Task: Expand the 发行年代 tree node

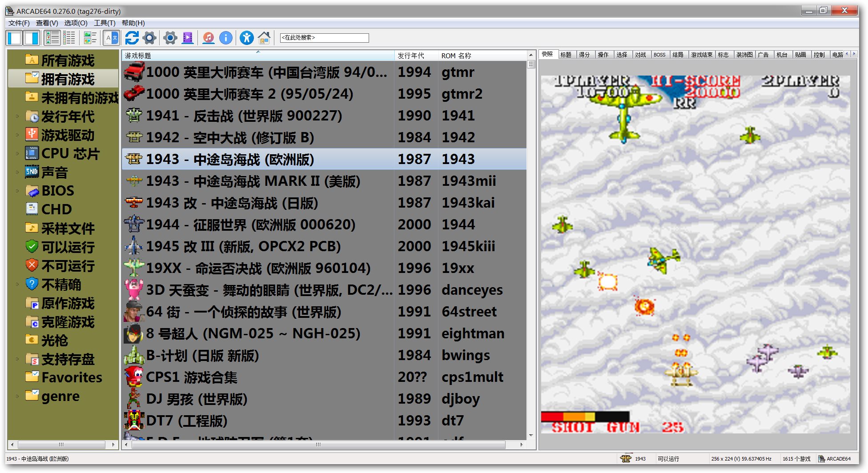Action: pos(17,116)
